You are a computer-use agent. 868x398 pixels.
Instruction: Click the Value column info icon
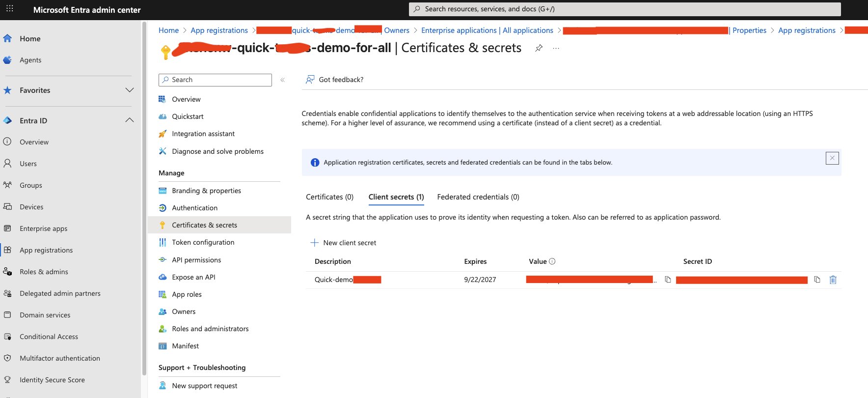pos(552,261)
